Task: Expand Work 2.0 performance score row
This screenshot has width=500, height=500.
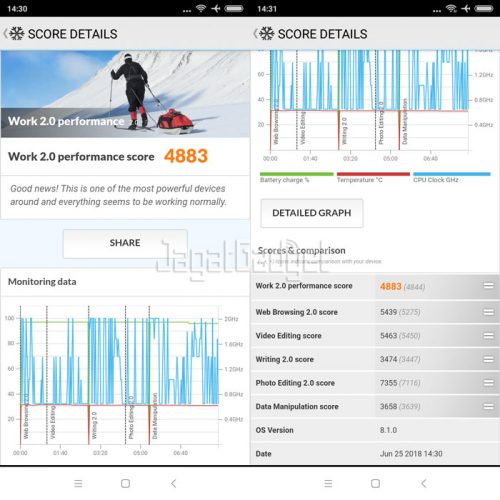Action: [x=489, y=286]
